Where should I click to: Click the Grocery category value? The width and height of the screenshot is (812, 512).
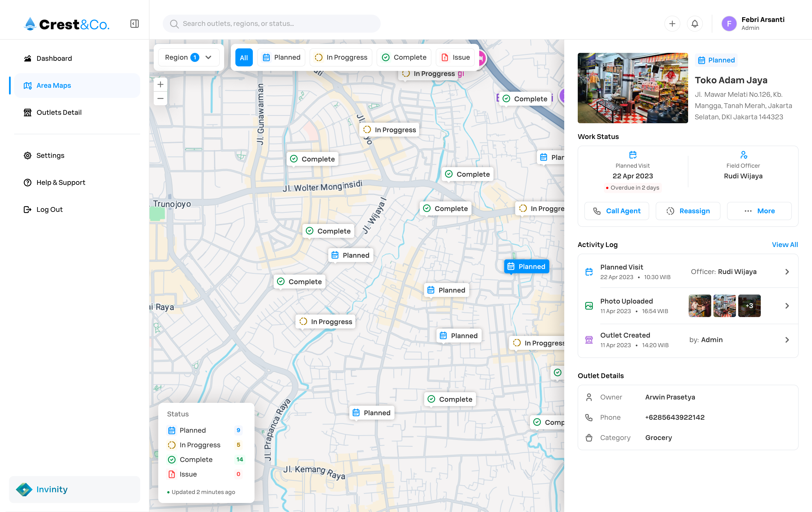click(659, 437)
